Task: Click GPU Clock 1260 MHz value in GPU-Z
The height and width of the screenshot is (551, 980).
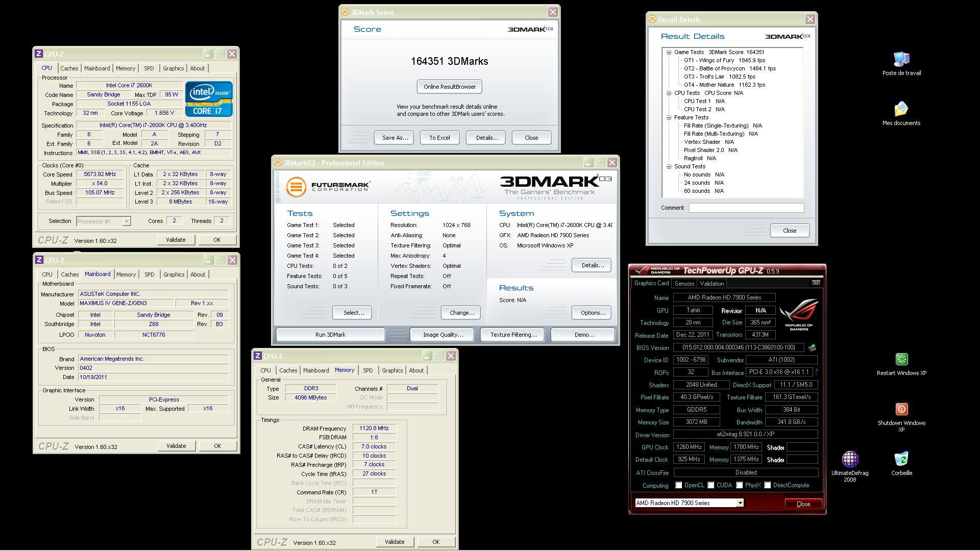Action: 689,447
